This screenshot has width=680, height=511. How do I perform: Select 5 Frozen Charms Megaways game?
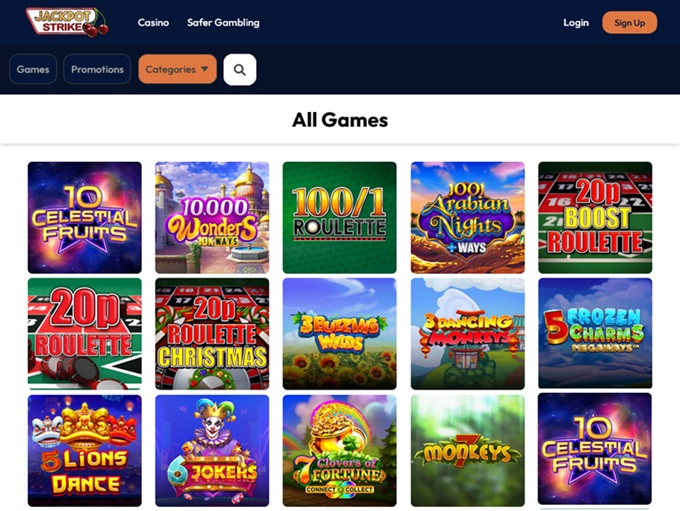(595, 333)
